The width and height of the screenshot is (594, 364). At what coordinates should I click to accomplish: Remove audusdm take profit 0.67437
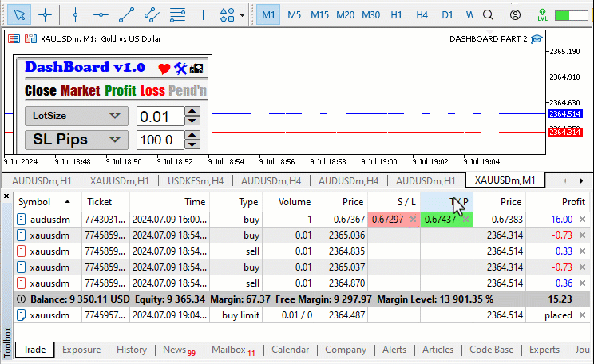point(466,219)
